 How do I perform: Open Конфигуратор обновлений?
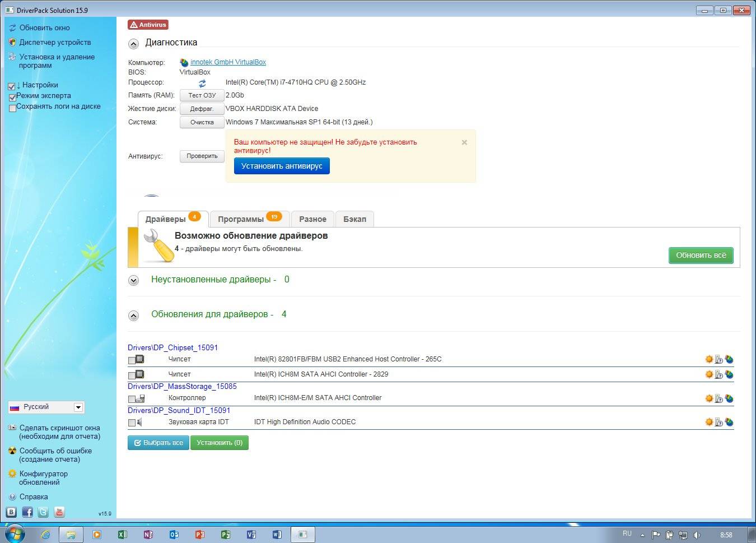tap(43, 478)
